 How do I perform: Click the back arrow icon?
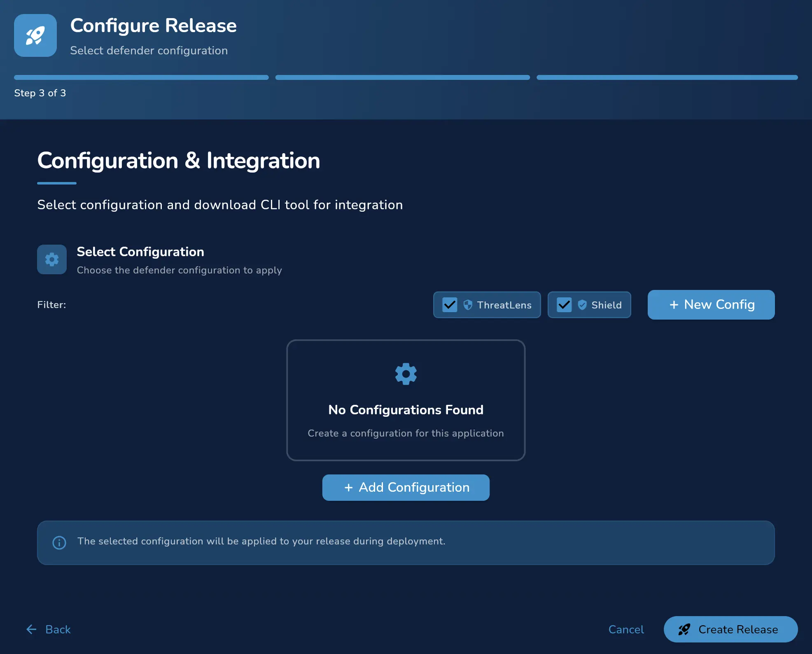(31, 629)
